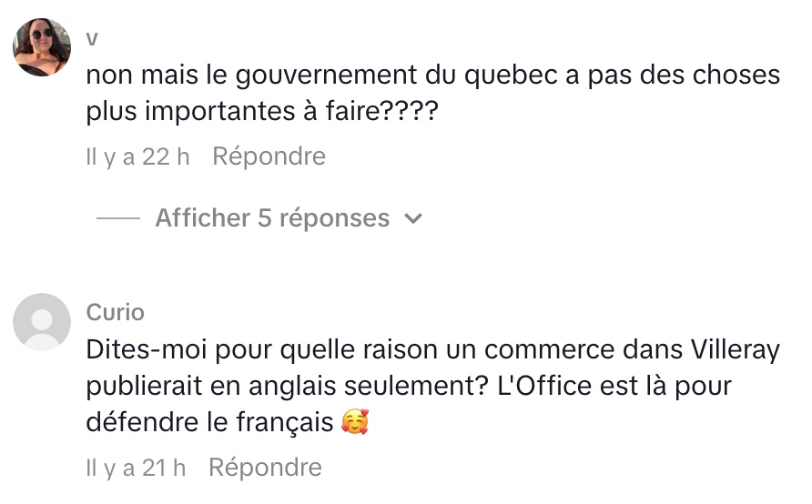Click the word "Villeray" in Curio's comment
This screenshot has width=812, height=504.
(x=735, y=349)
